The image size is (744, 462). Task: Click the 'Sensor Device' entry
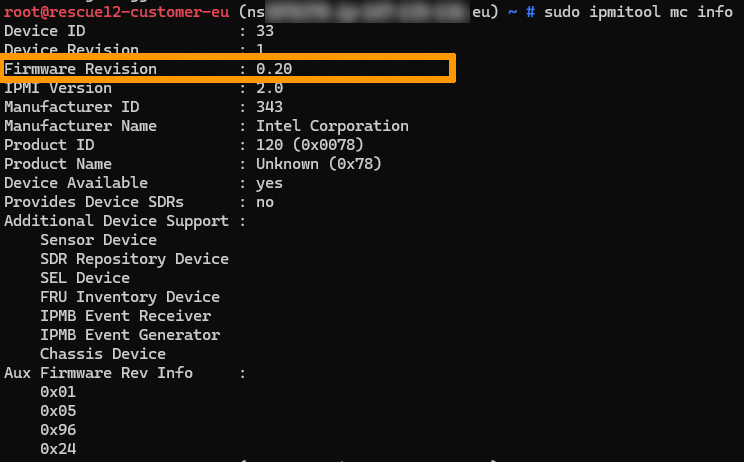click(98, 240)
